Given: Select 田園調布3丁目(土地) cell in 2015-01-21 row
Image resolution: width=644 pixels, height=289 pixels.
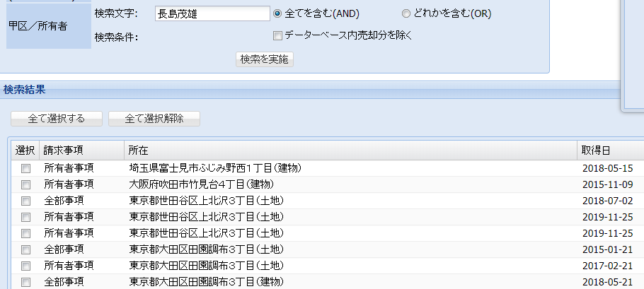Looking at the screenshot, I should coord(206,249).
